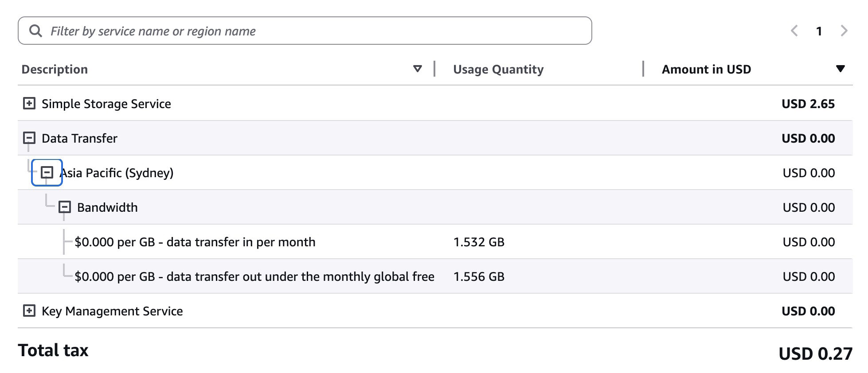Go to previous page with left chevron
This screenshot has height=373, width=868.
(x=794, y=31)
